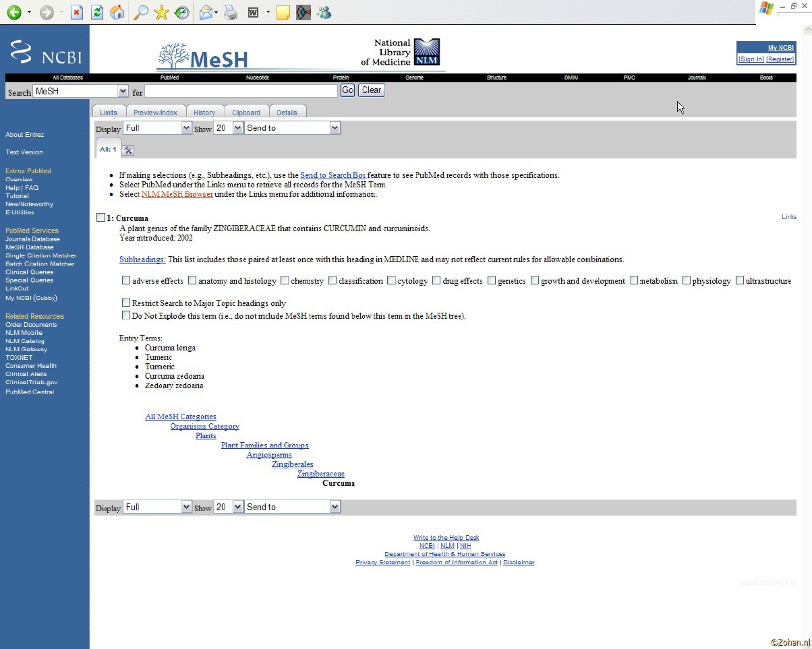The height and width of the screenshot is (649, 812).
Task: Click the grey Forward arrow button
Action: coord(47,12)
